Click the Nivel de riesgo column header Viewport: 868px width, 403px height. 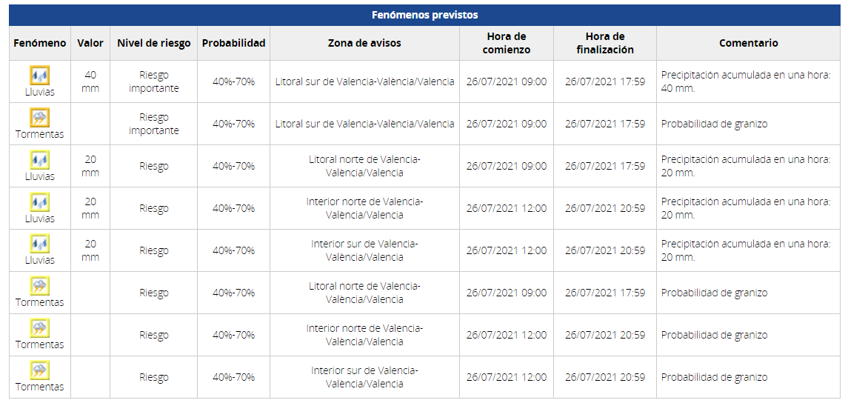(154, 43)
